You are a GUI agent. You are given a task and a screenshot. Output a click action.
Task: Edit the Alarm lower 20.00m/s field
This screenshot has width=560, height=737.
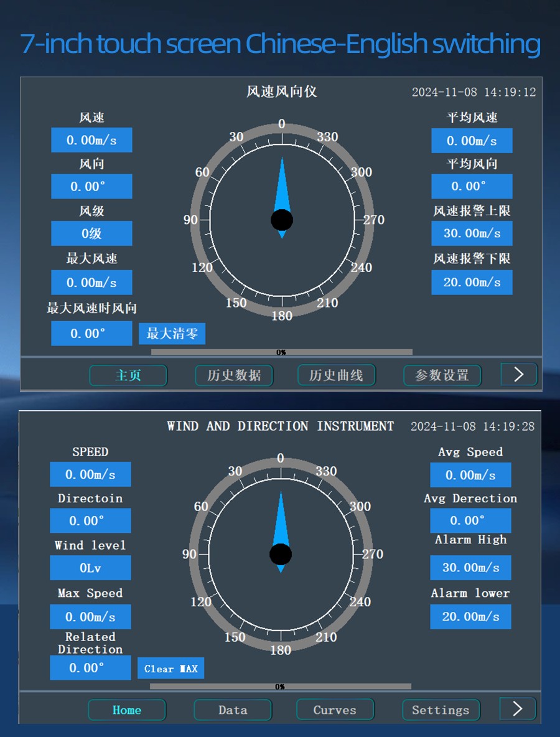pos(471,616)
